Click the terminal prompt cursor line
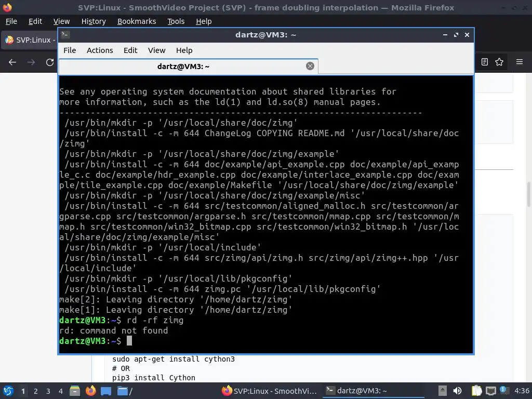This screenshot has width=532, height=399. coord(96,341)
